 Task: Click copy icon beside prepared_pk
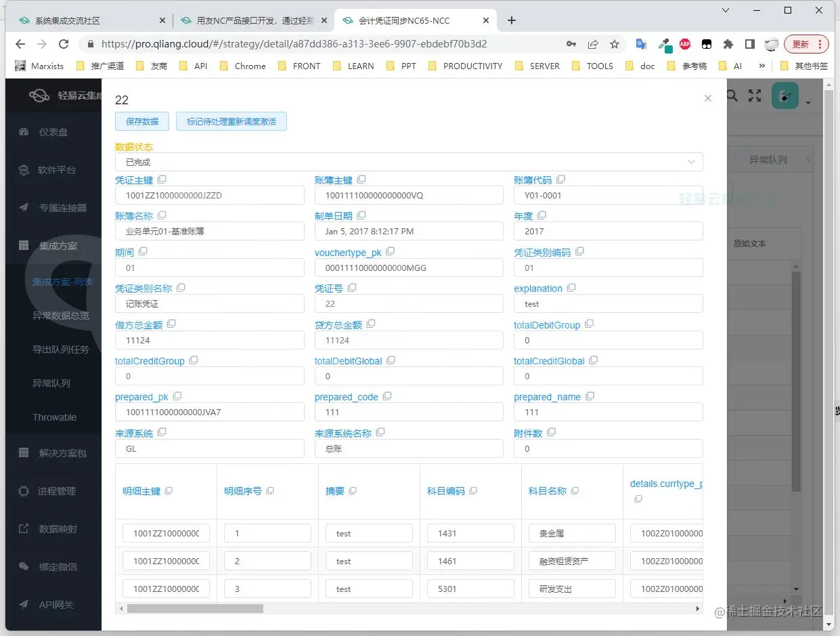pos(177,396)
